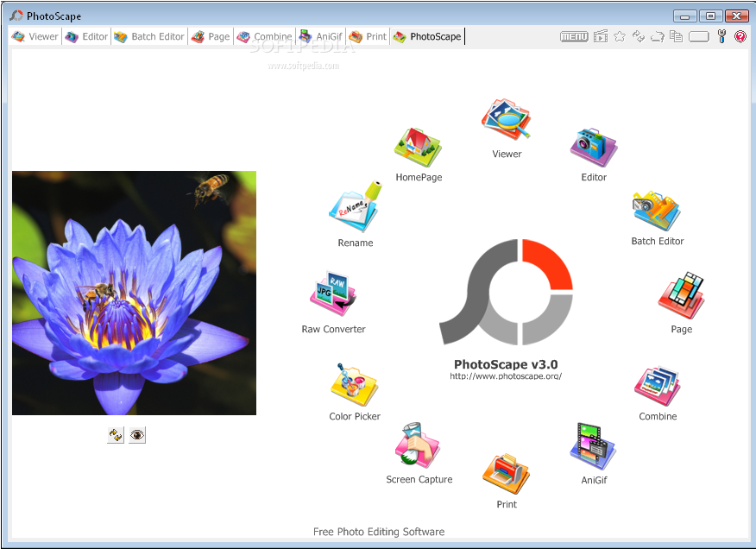Open the Page icon in the circle
Viewport: 756px width, 549px height.
(x=681, y=295)
